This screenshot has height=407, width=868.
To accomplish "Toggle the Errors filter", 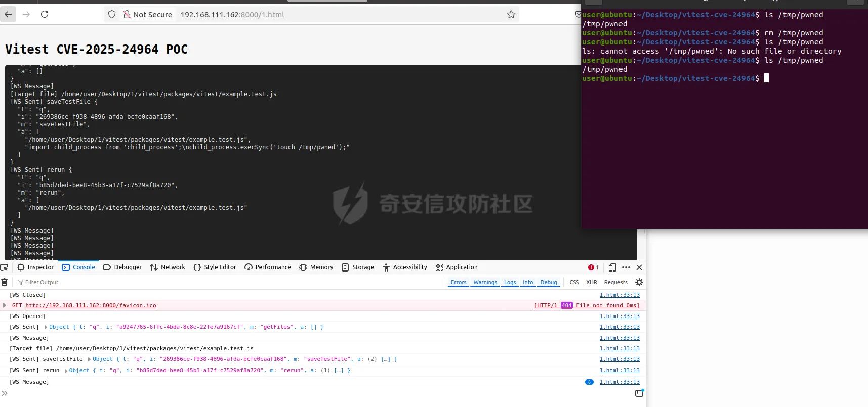I will coord(459,282).
